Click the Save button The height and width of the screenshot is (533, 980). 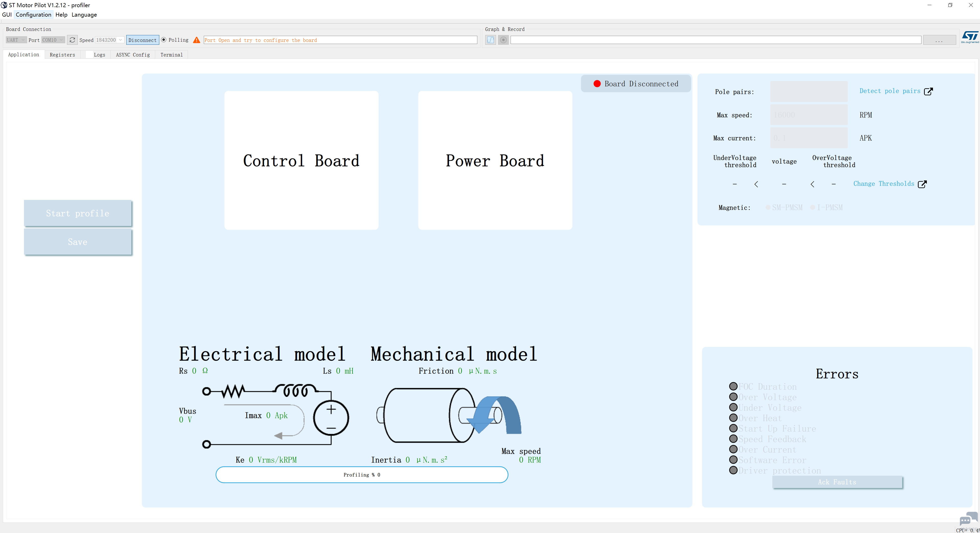click(x=78, y=242)
